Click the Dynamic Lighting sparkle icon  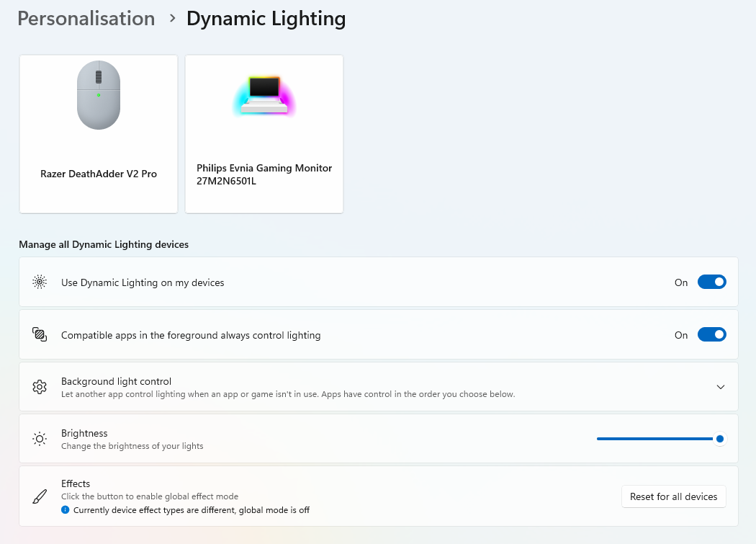40,282
